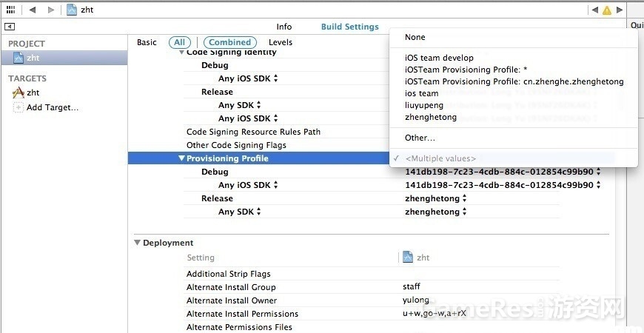
Task: Collapse the Code Signing Identity setting
Action: click(x=181, y=52)
